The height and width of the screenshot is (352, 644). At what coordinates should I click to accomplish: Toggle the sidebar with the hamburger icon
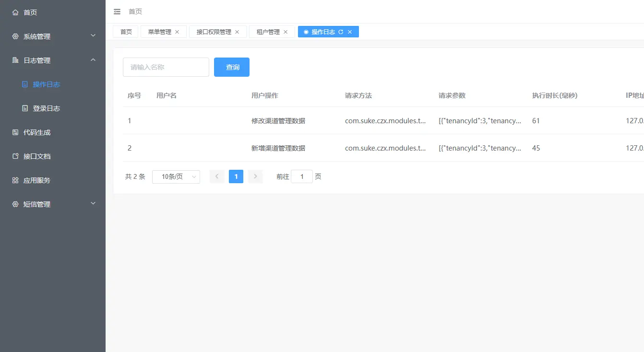[x=117, y=12]
